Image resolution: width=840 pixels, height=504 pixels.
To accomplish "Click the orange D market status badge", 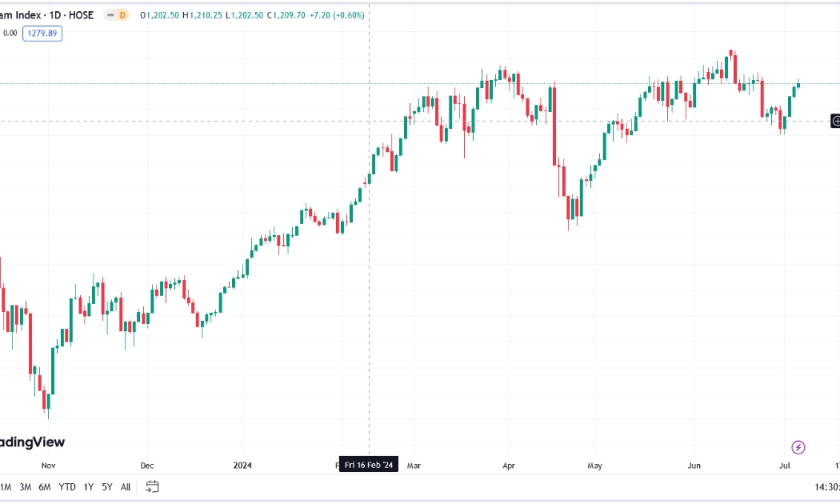I will [122, 15].
